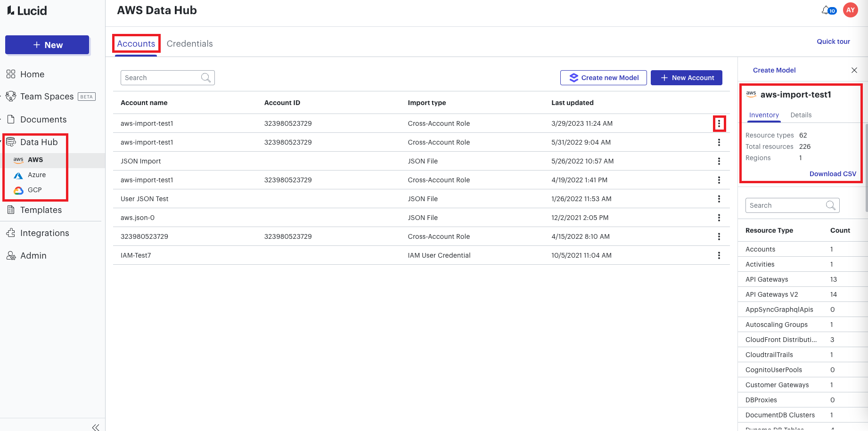
Task: Switch to the Credentials tab
Action: (190, 43)
